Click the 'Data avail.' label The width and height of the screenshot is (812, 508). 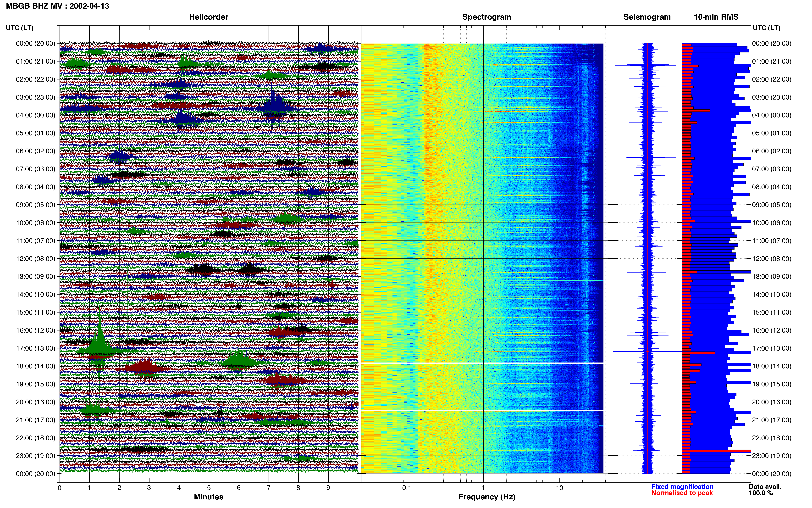(765, 487)
